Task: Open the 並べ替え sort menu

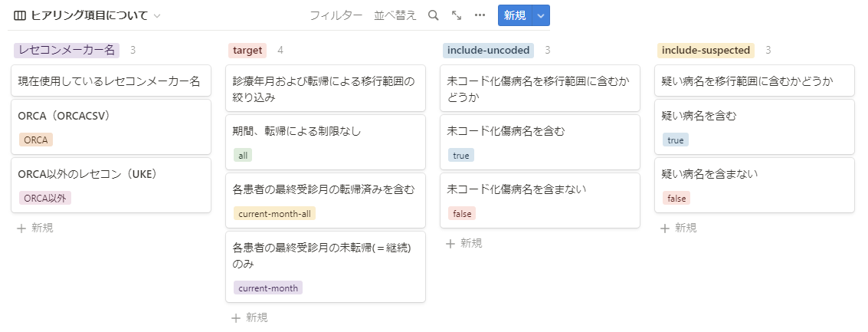Action: click(395, 15)
